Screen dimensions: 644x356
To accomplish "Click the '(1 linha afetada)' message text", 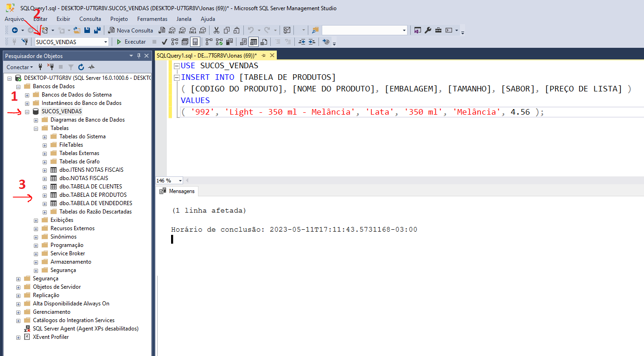I will point(209,211).
